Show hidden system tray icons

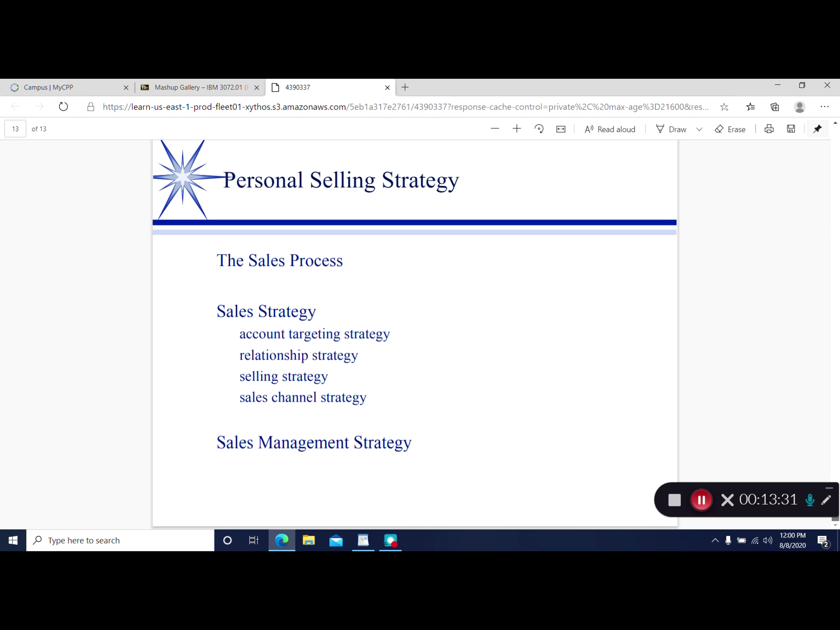point(715,541)
